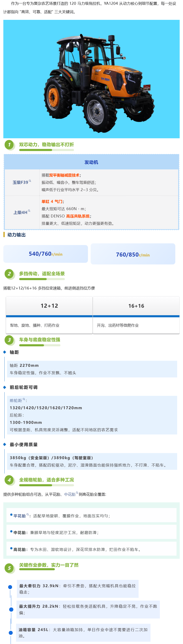Select the 中花胎 tire list item
The width and height of the screenshot is (183, 644).
91,532
